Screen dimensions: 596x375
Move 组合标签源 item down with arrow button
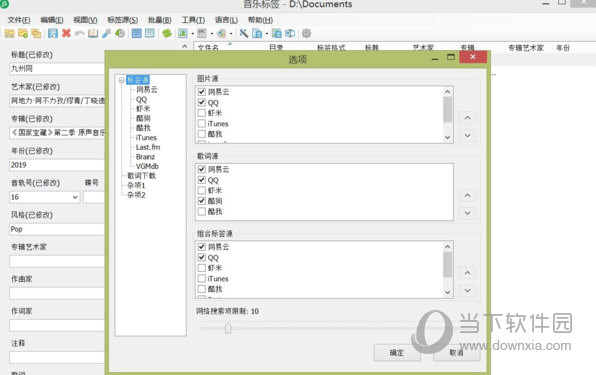click(x=468, y=291)
